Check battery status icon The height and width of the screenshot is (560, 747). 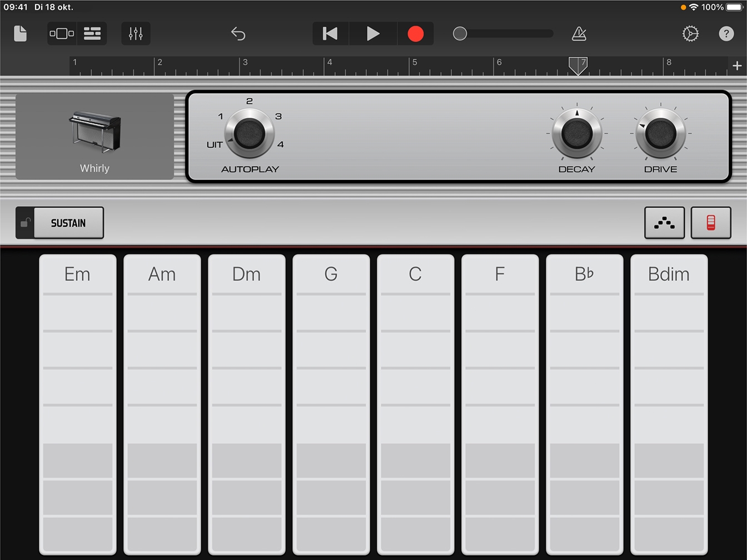click(x=734, y=7)
